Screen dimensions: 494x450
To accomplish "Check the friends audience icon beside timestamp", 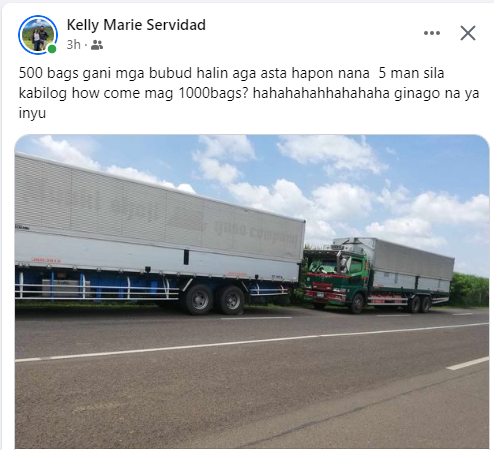I will [97, 45].
